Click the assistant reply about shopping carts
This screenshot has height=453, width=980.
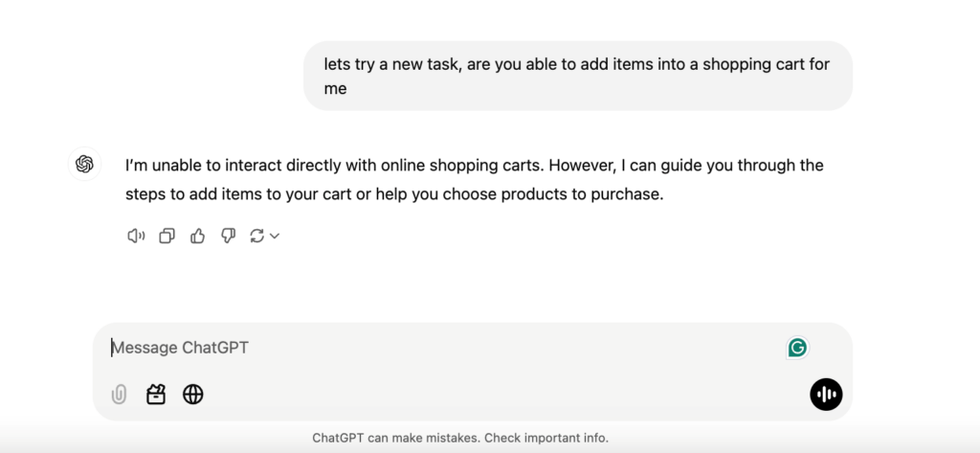tap(474, 179)
